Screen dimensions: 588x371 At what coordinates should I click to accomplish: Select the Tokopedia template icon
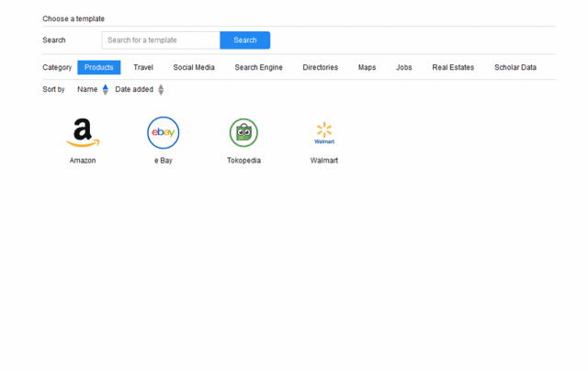(243, 132)
